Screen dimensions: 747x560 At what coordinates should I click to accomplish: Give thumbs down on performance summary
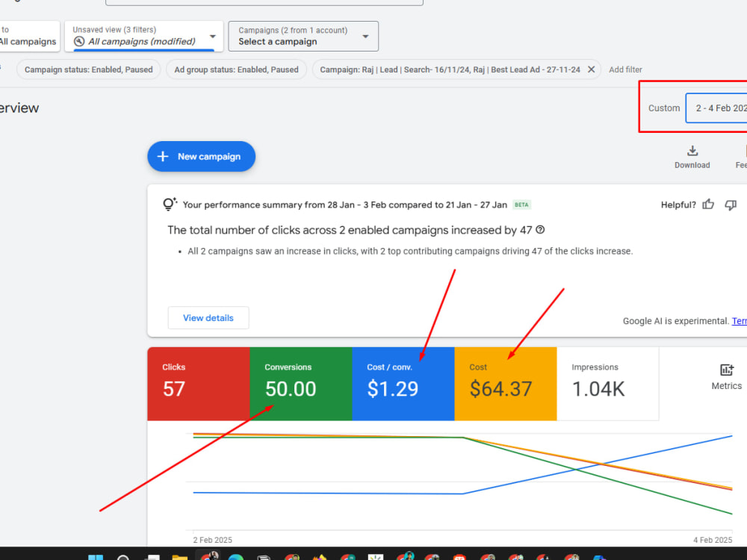[731, 205]
